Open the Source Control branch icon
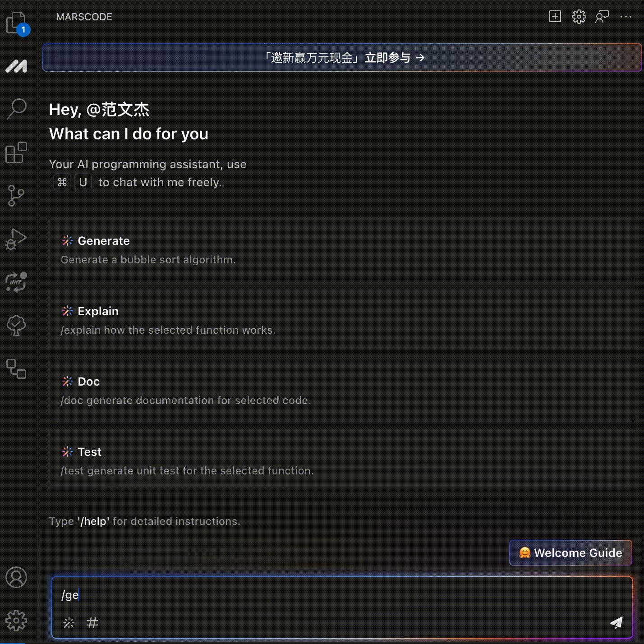This screenshot has width=644, height=644. (16, 195)
